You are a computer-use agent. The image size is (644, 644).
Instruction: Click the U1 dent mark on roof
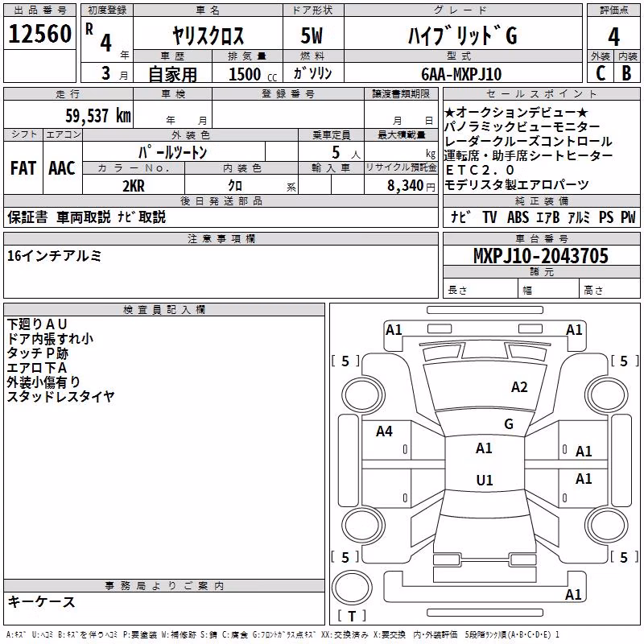[485, 480]
